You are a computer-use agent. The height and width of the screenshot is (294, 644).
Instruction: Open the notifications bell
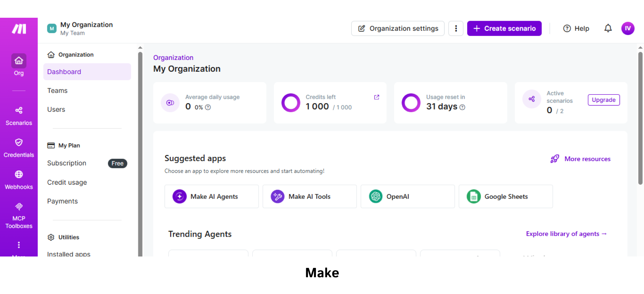(x=608, y=28)
